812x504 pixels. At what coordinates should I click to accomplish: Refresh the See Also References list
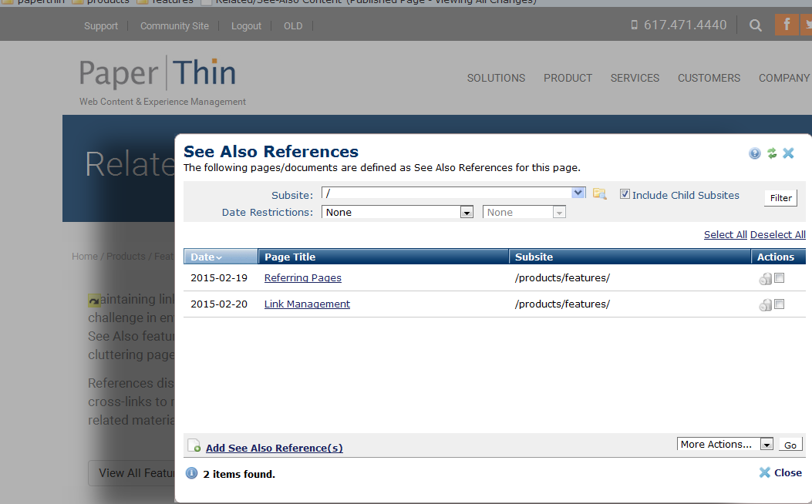point(772,153)
